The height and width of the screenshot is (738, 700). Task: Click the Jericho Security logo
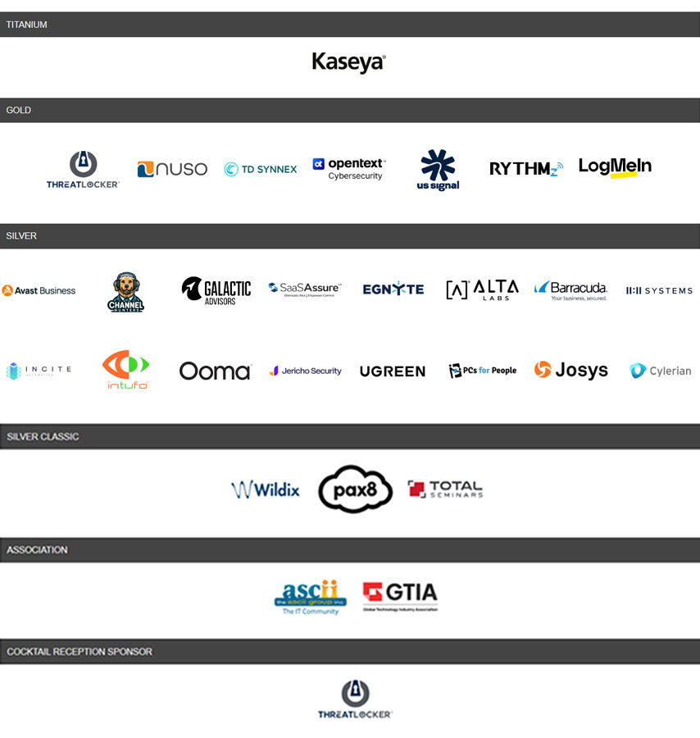pos(305,371)
